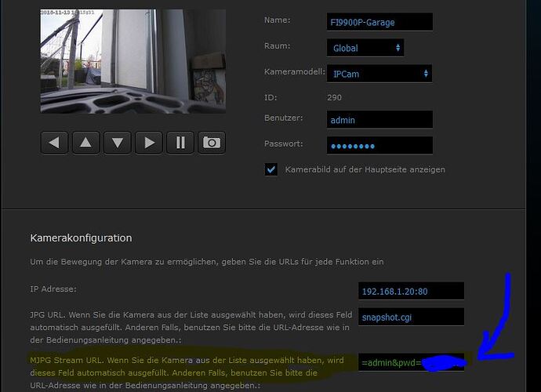
Task: Click the IP Adresse label text
Action: [52, 289]
